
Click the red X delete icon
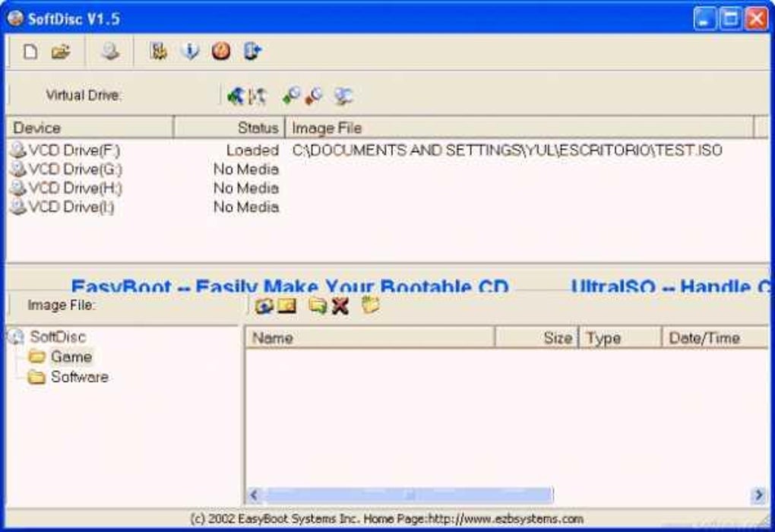[x=340, y=306]
